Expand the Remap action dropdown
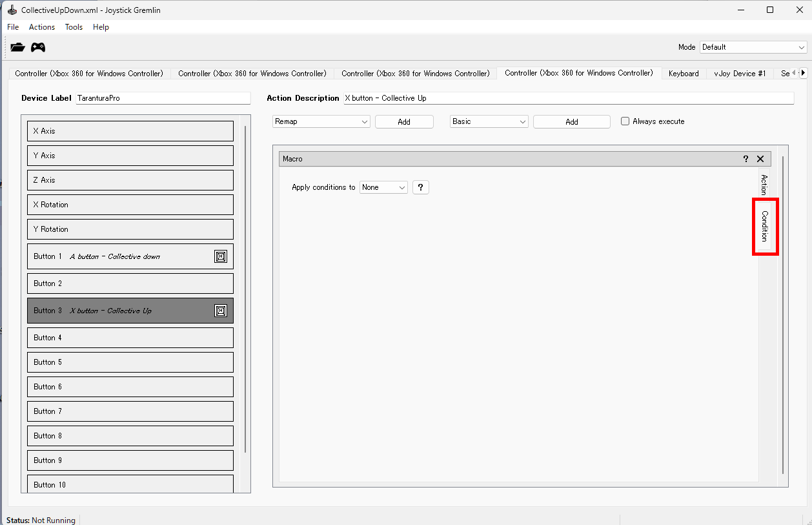This screenshot has height=525, width=812. coord(321,121)
